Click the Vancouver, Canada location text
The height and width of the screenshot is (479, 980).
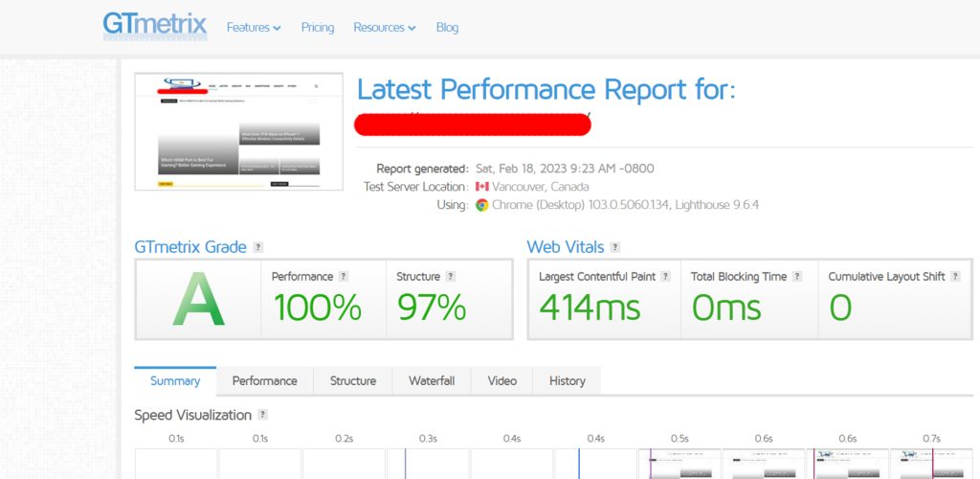click(x=540, y=187)
